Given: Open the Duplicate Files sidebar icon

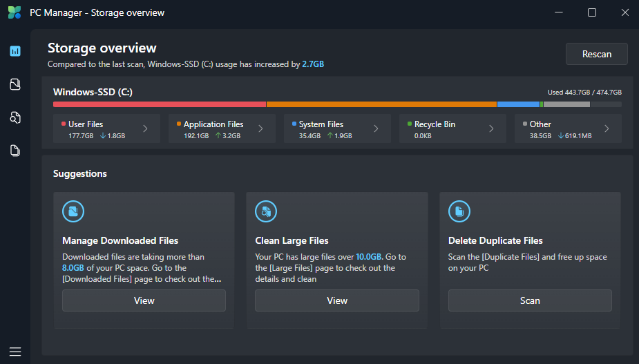Looking at the screenshot, I should tap(15, 151).
